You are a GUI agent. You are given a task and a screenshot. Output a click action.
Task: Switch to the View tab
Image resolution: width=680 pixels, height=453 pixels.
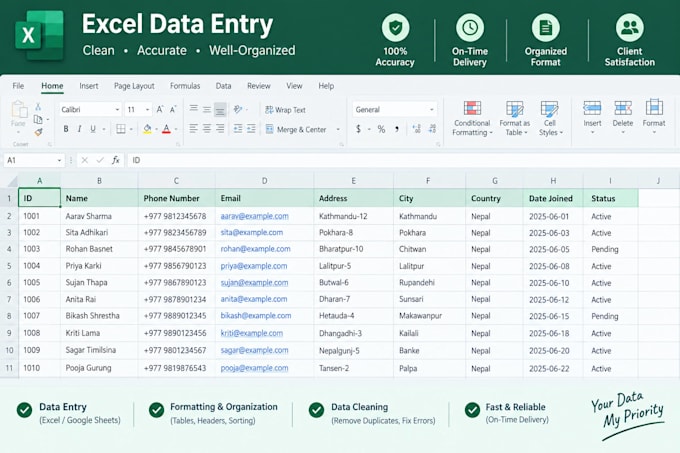pyautogui.click(x=294, y=86)
